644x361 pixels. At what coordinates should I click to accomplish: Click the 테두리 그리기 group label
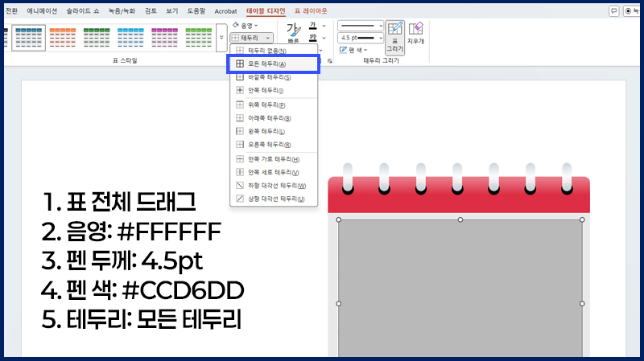(381, 61)
